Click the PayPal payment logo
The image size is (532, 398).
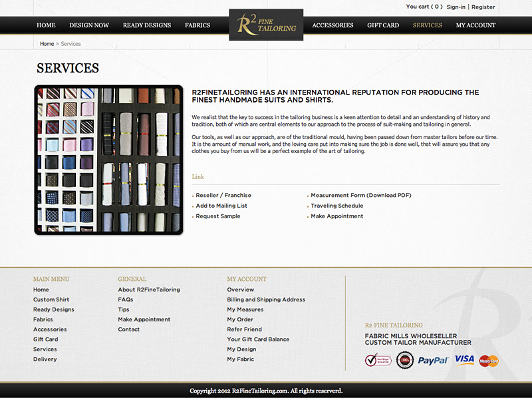tap(433, 360)
